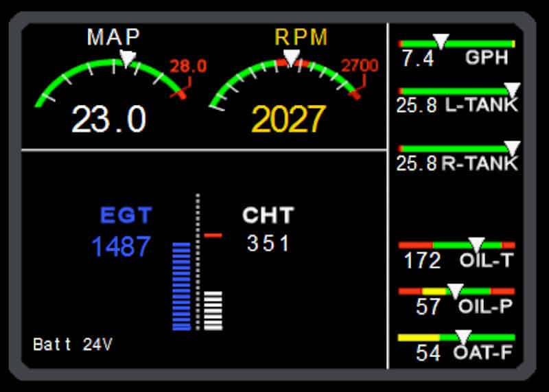Click the red CHT limit marker
This screenshot has height=392, width=549.
coord(213,235)
